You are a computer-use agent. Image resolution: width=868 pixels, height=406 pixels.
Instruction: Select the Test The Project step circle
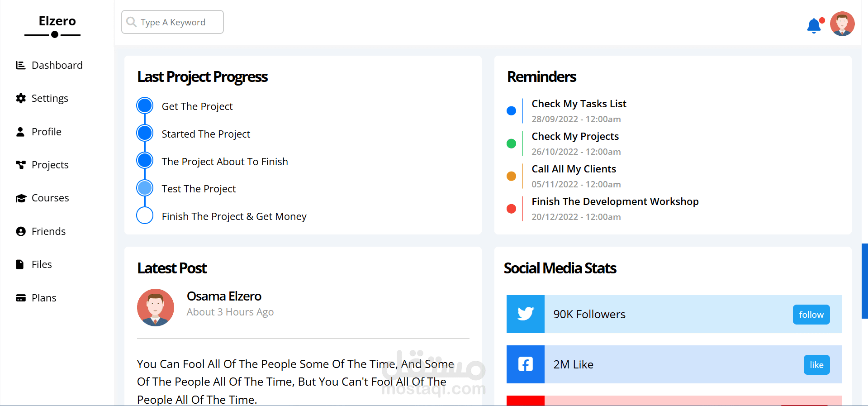point(145,188)
